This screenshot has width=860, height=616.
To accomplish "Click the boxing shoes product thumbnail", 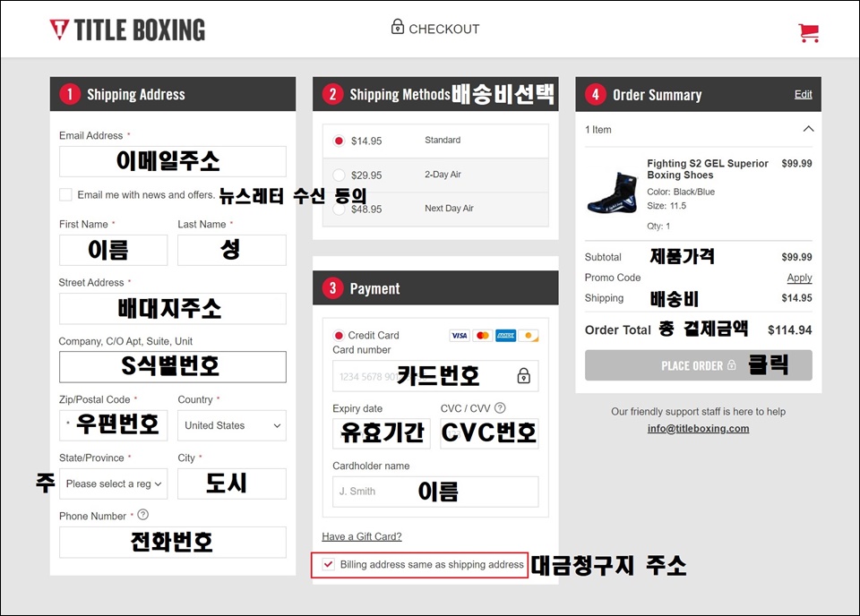I will [612, 192].
